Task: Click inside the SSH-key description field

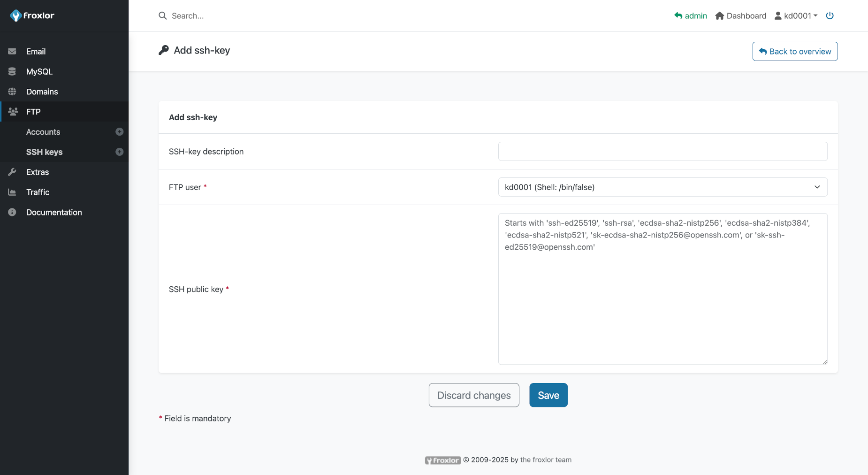Action: coord(662,151)
